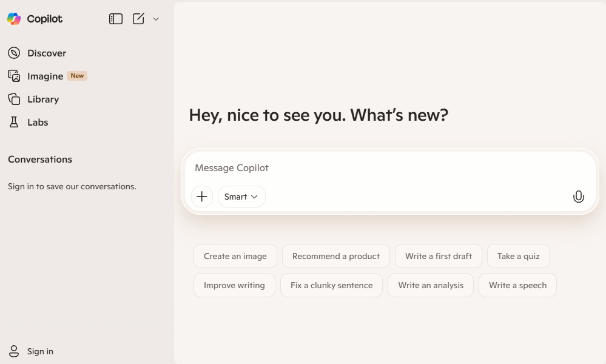The height and width of the screenshot is (364, 606).
Task: Switch to the Imagine tab
Action: coord(44,76)
